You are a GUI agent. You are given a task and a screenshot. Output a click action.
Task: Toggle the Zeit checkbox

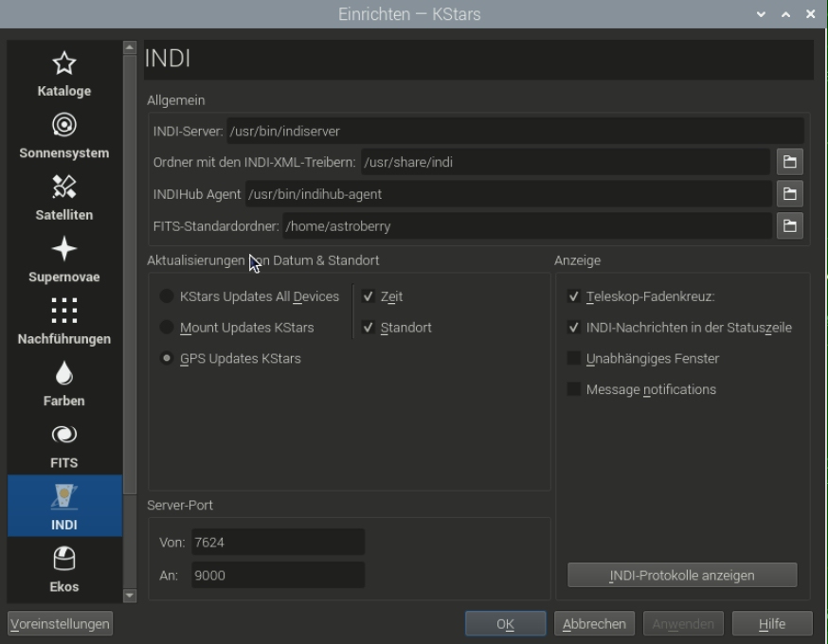(383, 296)
